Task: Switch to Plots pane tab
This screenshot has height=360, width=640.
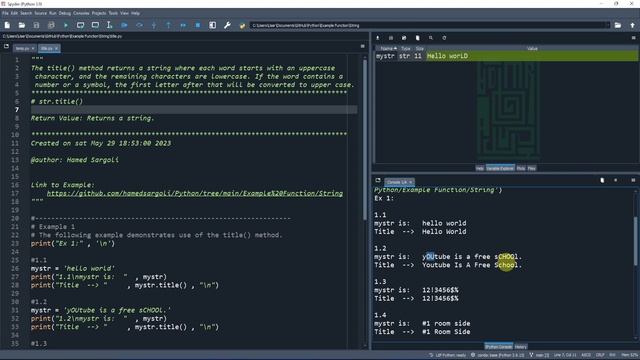Action: [521, 168]
